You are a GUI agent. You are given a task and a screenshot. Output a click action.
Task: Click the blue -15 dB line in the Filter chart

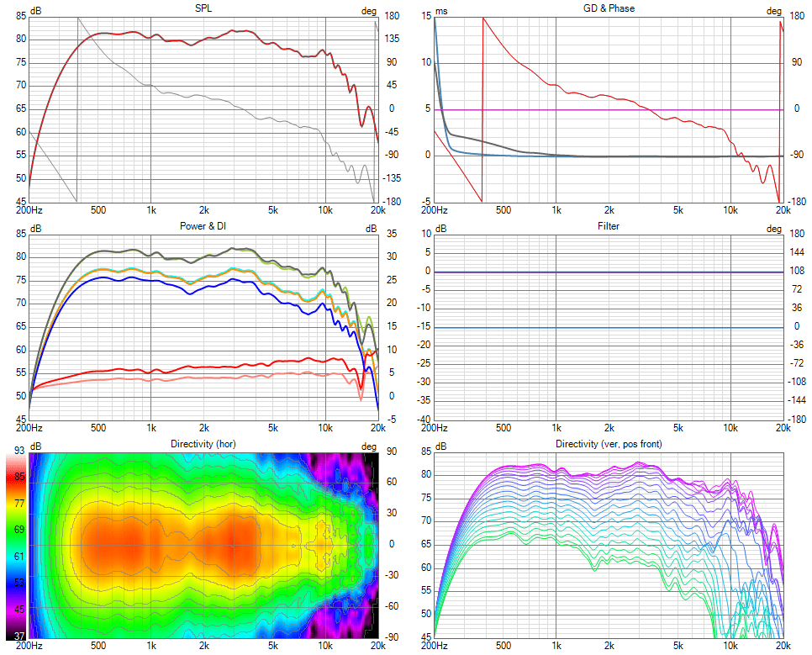[609, 328]
